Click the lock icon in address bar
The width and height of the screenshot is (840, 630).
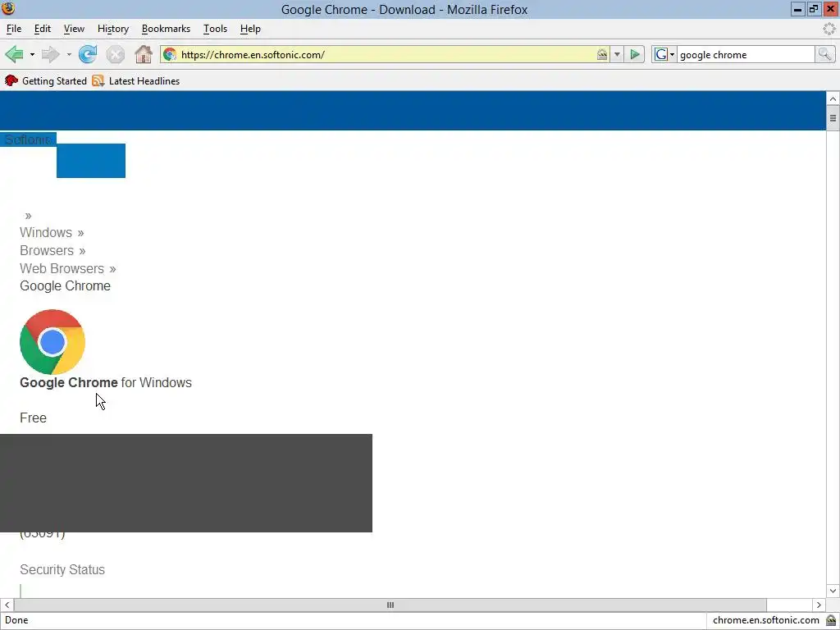click(x=602, y=54)
